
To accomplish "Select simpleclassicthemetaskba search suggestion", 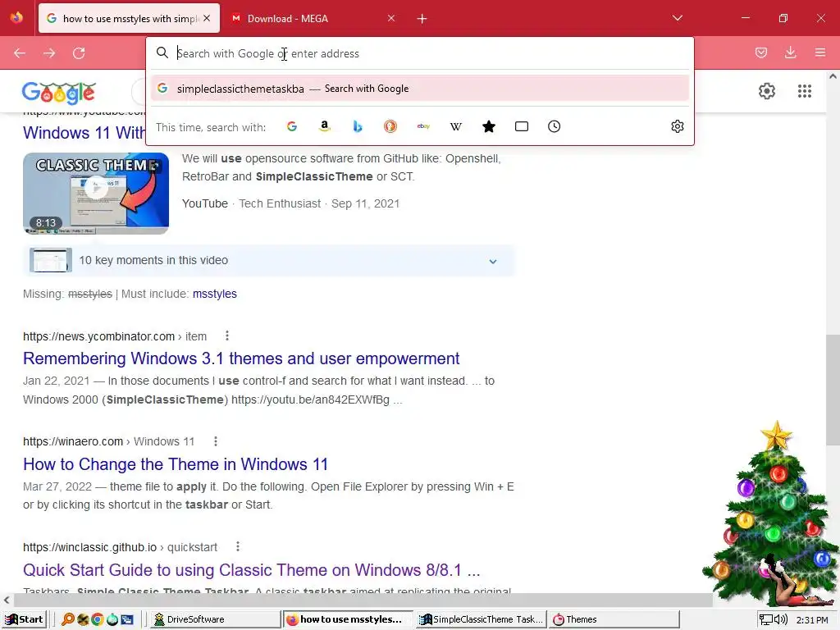I will 420,89.
